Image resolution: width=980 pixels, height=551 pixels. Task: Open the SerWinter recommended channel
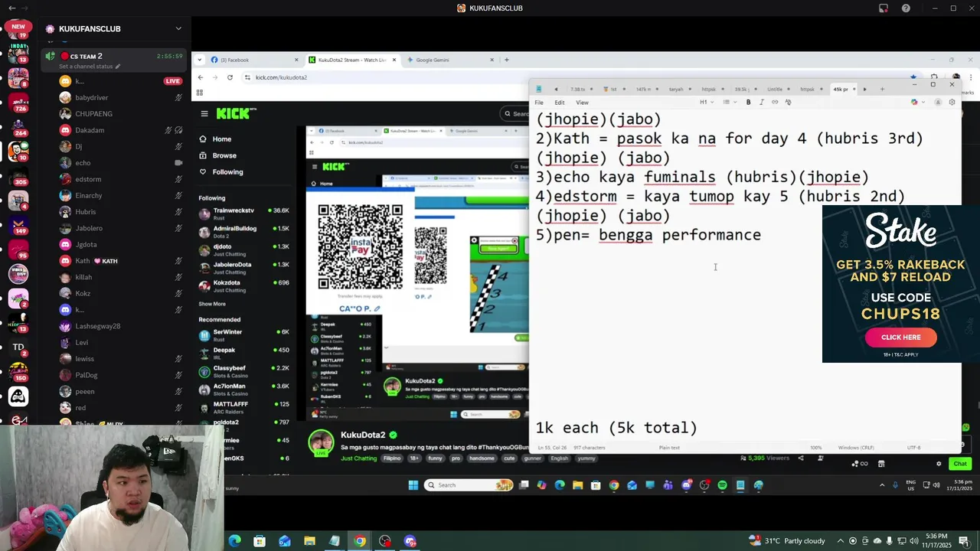pyautogui.click(x=243, y=334)
